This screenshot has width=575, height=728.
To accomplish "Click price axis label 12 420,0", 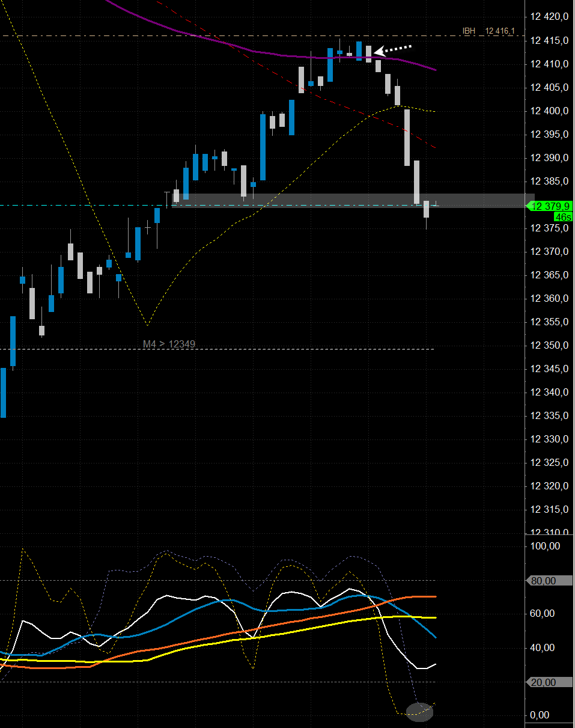I will pyautogui.click(x=549, y=17).
